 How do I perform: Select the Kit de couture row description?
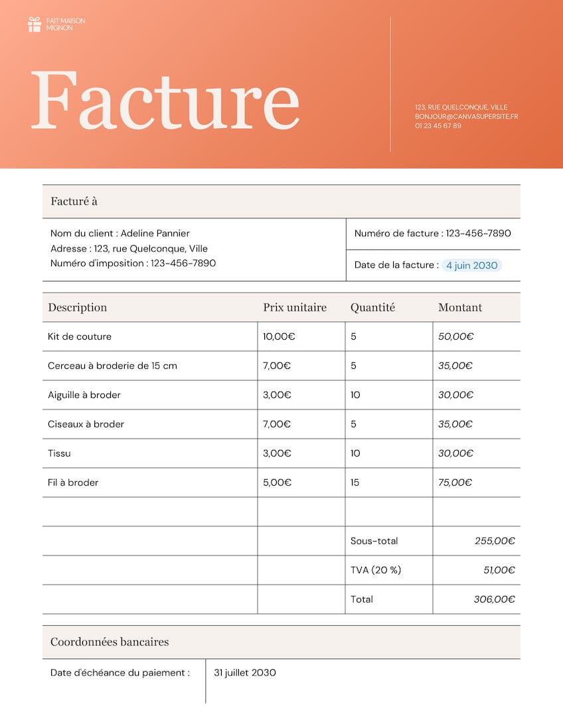80,336
